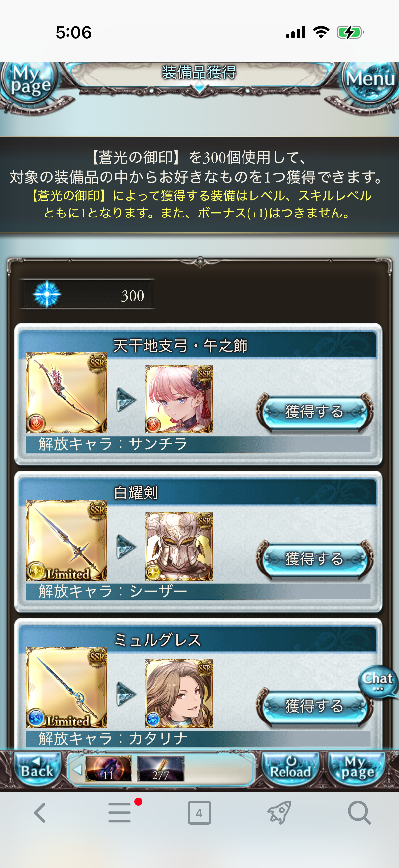Screen dimensions: 399x868
Task: Obtain ミュルグレス with 獲得する button
Action: click(315, 706)
